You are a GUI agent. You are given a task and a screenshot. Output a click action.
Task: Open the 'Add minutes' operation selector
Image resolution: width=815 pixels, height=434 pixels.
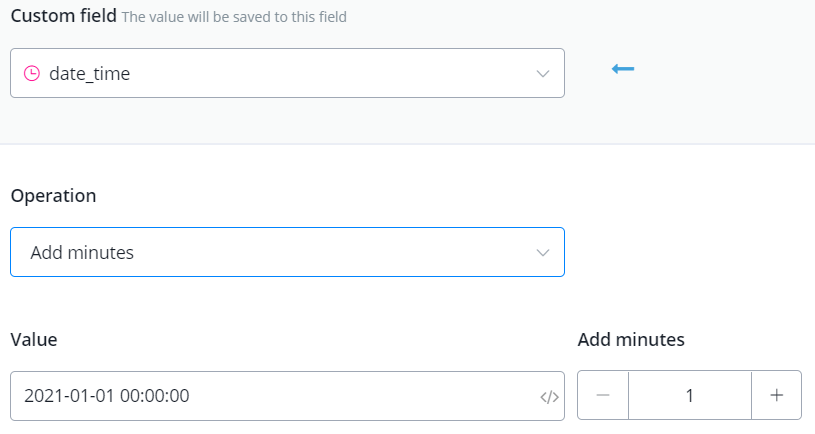[287, 253]
